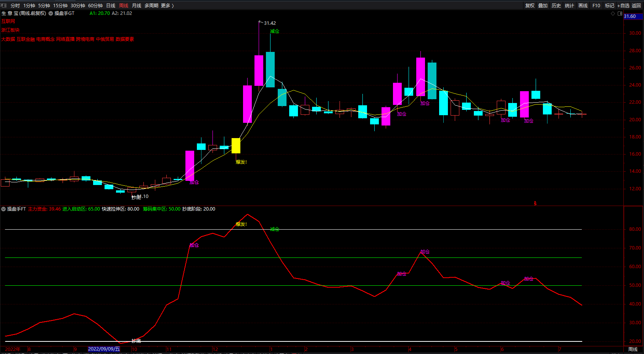Screen dimensions: 644x354
Task: Switch to 月线 monthly chart tab
Action: coord(137,6)
